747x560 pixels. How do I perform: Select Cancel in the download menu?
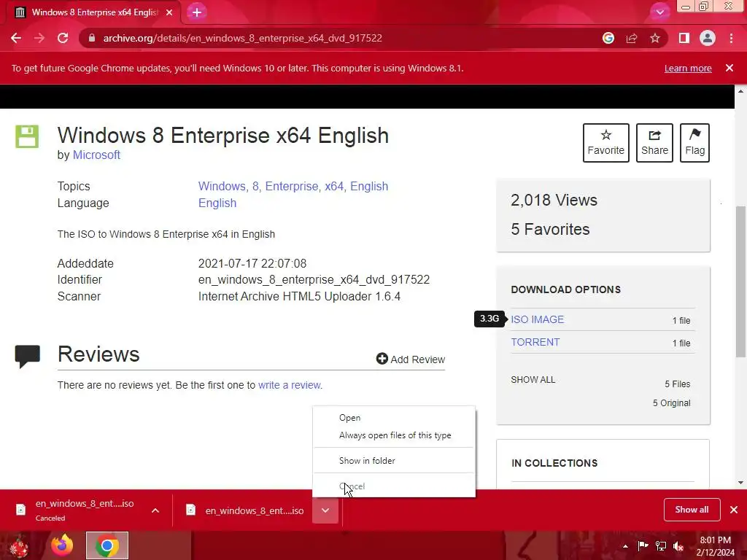click(394, 486)
